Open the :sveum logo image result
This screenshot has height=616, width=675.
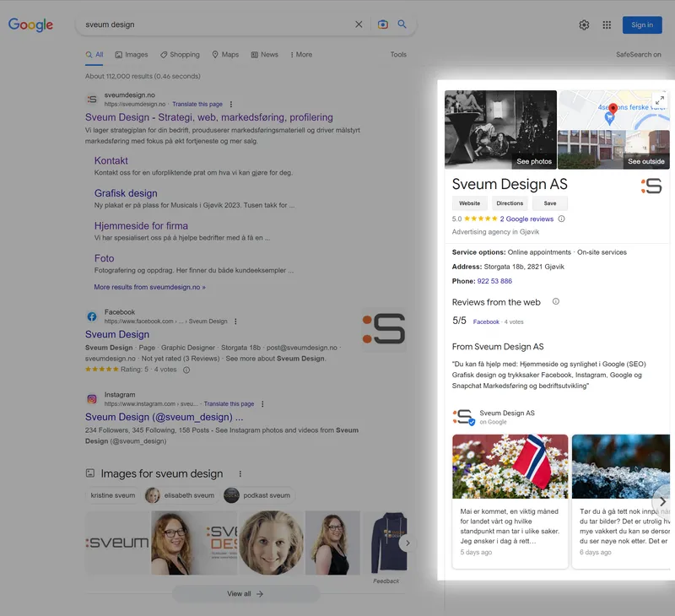pos(117,543)
